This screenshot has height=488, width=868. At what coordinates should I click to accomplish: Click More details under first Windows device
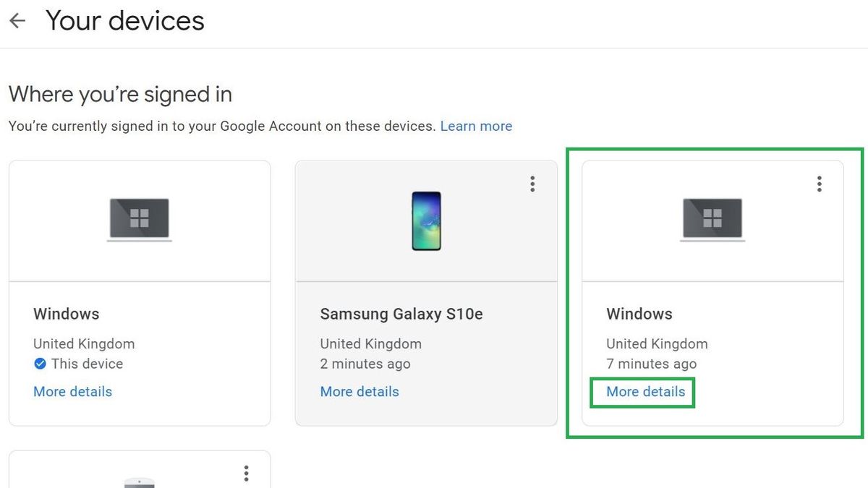tap(72, 391)
